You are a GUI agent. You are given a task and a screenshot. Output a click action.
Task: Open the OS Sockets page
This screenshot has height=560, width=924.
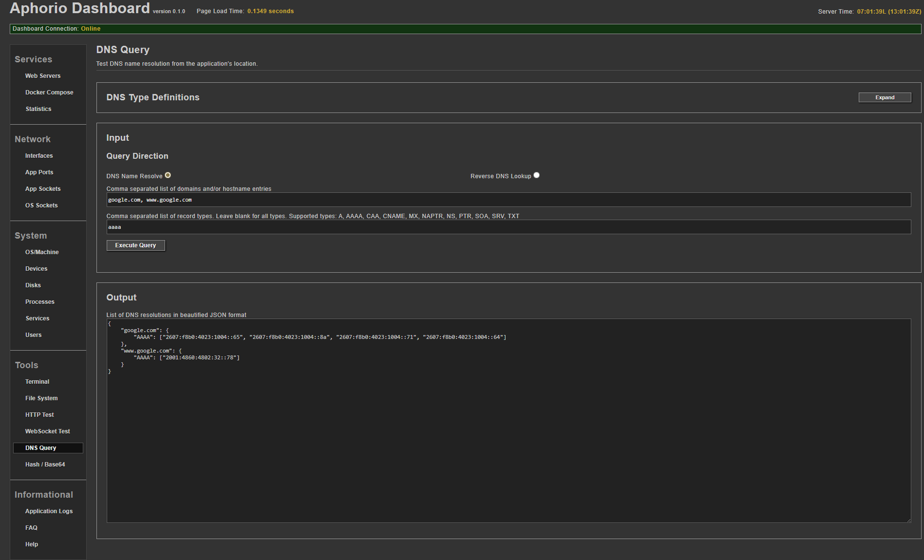pos(41,205)
